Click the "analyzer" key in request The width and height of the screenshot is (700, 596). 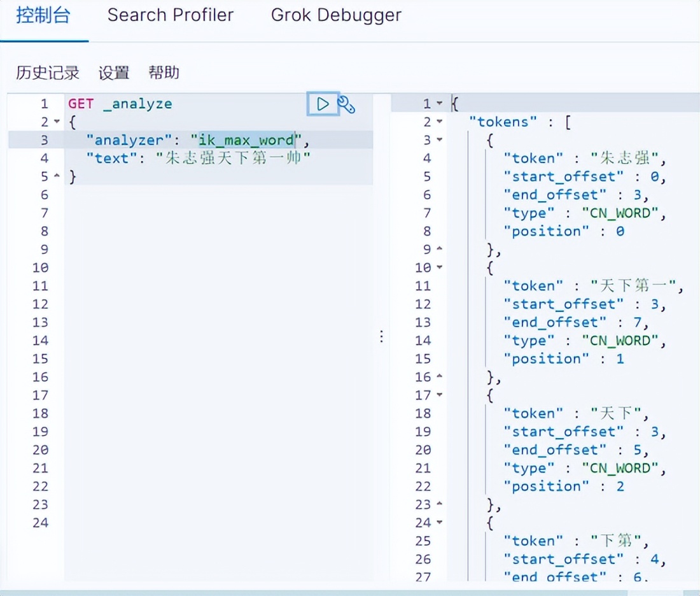click(x=129, y=140)
